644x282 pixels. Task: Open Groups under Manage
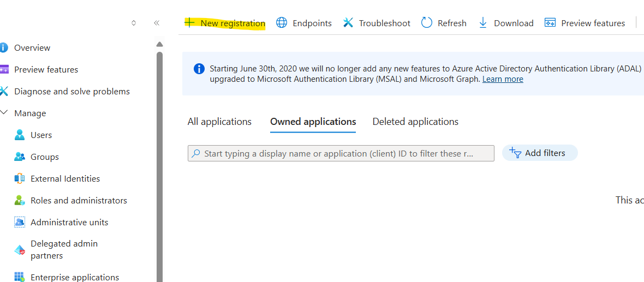(x=44, y=157)
